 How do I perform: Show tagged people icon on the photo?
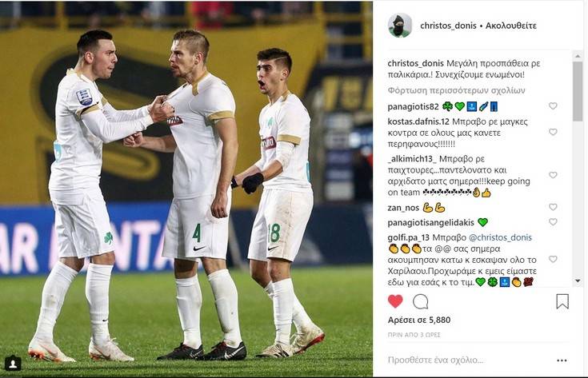click(x=13, y=363)
